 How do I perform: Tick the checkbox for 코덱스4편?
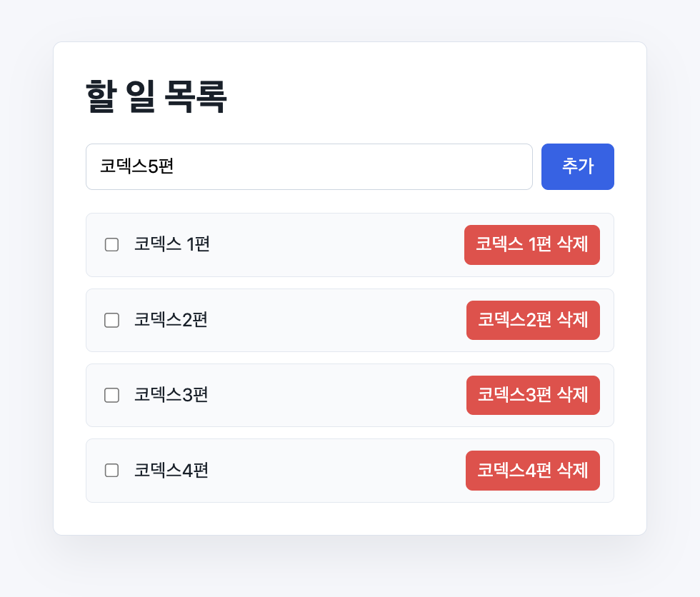(x=111, y=471)
